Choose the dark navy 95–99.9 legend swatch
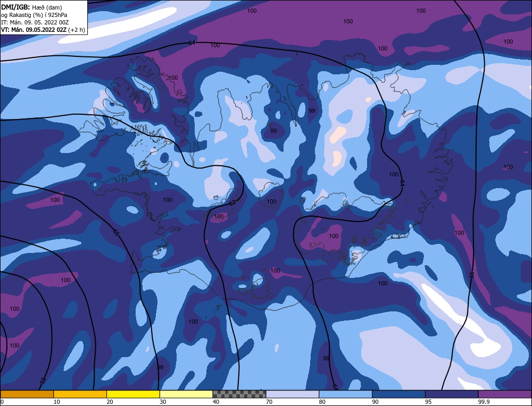Image resolution: width=532 pixels, height=406 pixels. click(x=452, y=394)
